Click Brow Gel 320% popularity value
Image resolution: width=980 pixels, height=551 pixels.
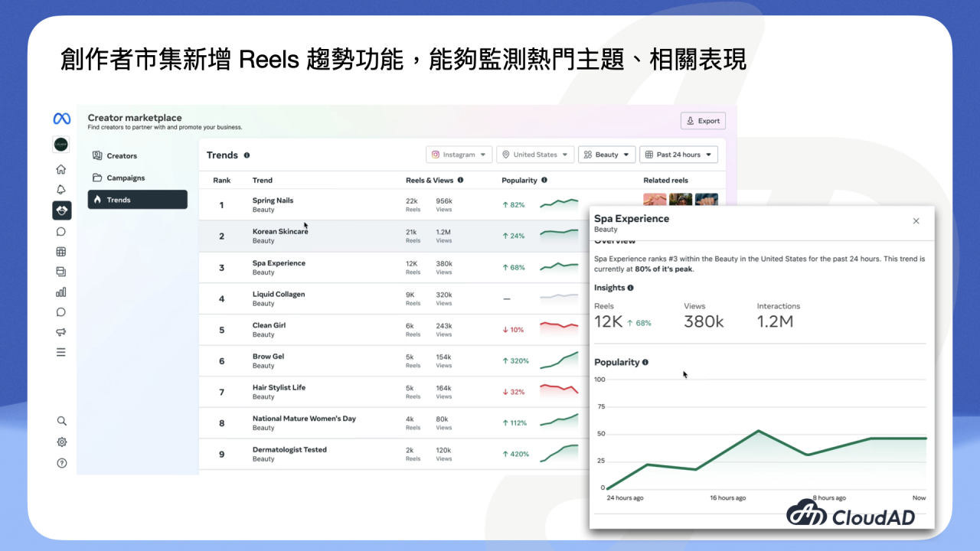[515, 361]
